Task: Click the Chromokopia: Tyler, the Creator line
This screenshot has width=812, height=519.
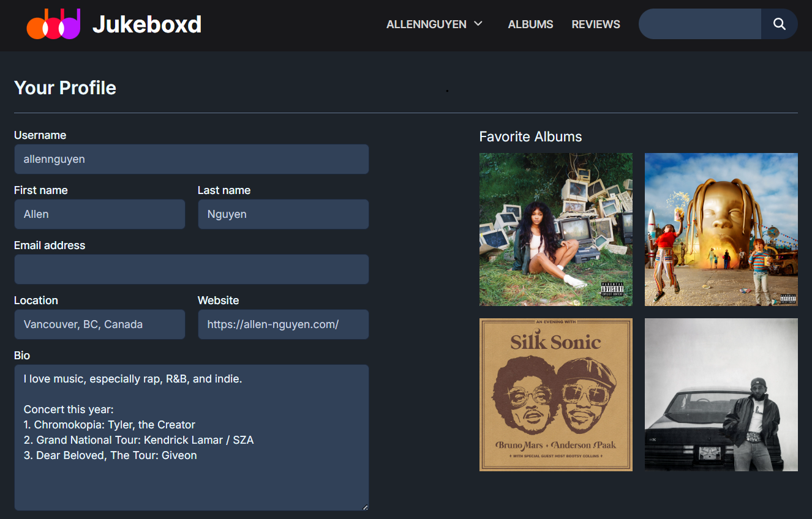Action: pyautogui.click(x=110, y=425)
